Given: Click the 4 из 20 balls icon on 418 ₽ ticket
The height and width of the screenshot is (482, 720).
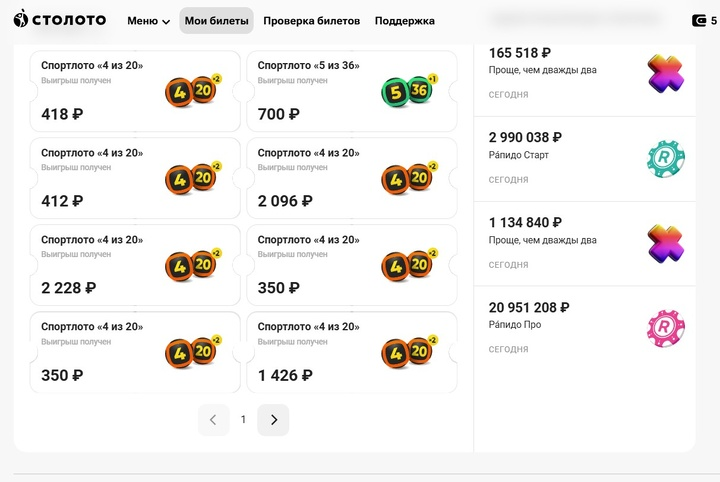Looking at the screenshot, I should point(193,90).
